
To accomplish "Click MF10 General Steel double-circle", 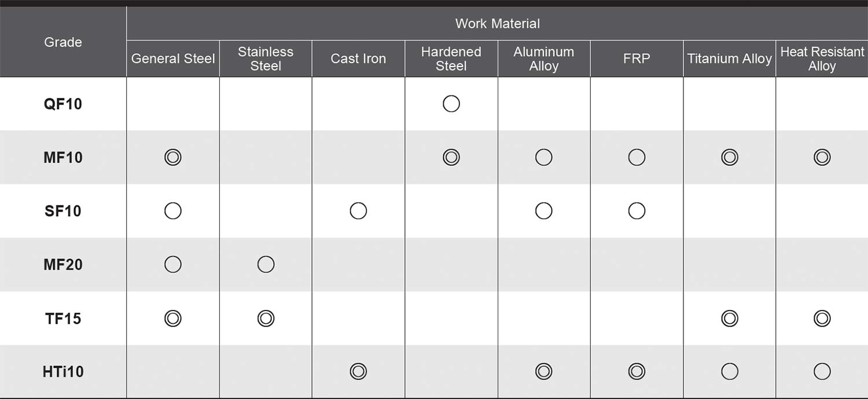I will click(x=173, y=157).
